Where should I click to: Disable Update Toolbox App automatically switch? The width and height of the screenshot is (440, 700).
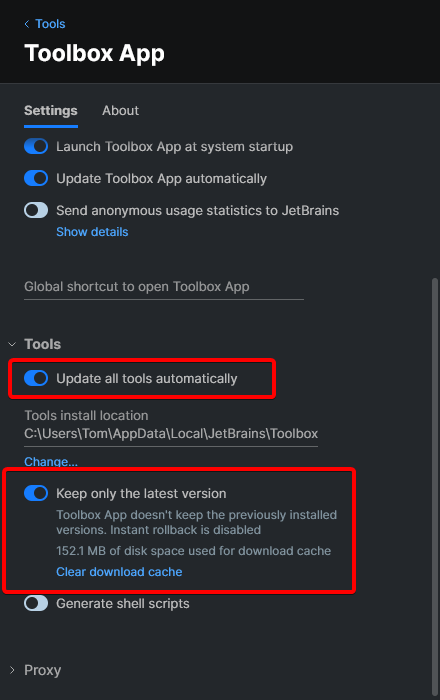pyautogui.click(x=36, y=179)
